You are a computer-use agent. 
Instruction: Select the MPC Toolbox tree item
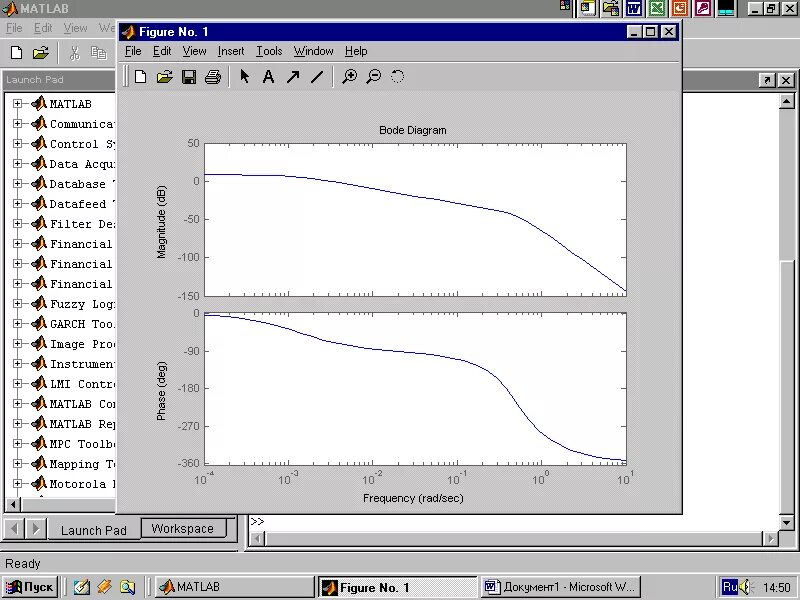(x=83, y=444)
